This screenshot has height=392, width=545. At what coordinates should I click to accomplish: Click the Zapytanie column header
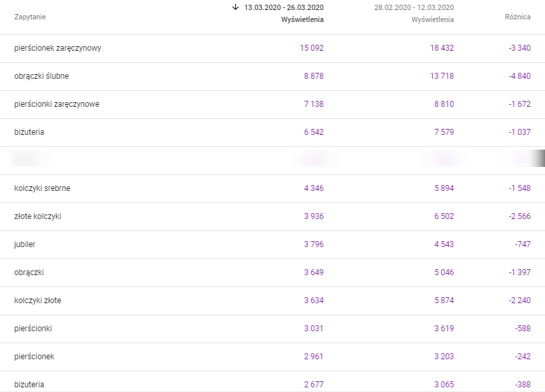tap(30, 17)
